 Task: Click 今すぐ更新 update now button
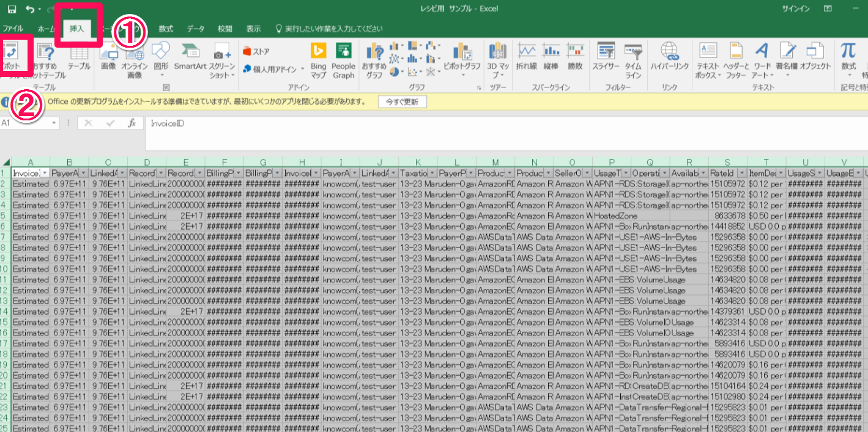[x=402, y=102]
